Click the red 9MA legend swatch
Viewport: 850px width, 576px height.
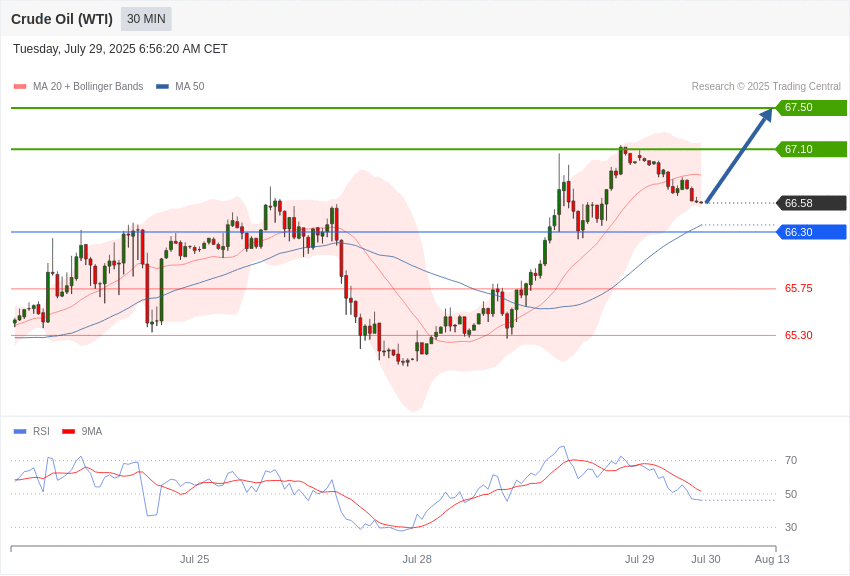pos(69,431)
